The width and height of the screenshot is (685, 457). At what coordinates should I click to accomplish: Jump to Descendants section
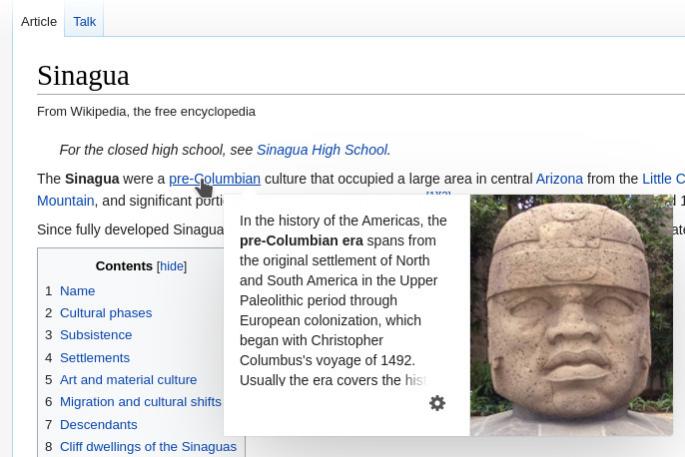click(98, 425)
